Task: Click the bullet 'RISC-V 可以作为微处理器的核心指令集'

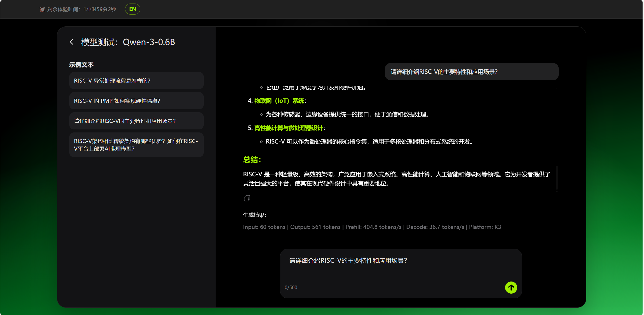Action: coord(369,142)
